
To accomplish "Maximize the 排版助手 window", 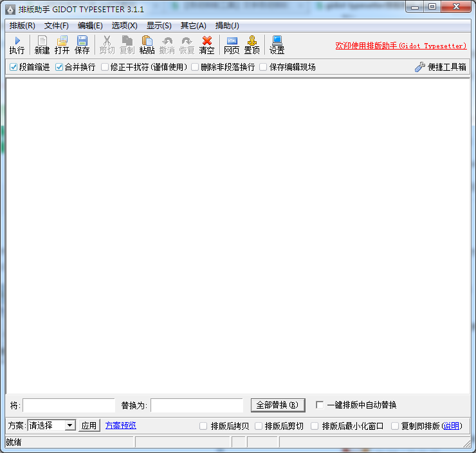I will [x=432, y=7].
